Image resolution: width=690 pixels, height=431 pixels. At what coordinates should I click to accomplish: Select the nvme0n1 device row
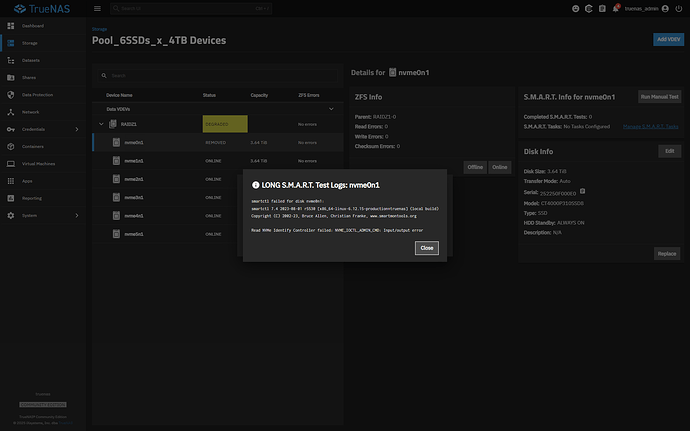click(x=218, y=143)
